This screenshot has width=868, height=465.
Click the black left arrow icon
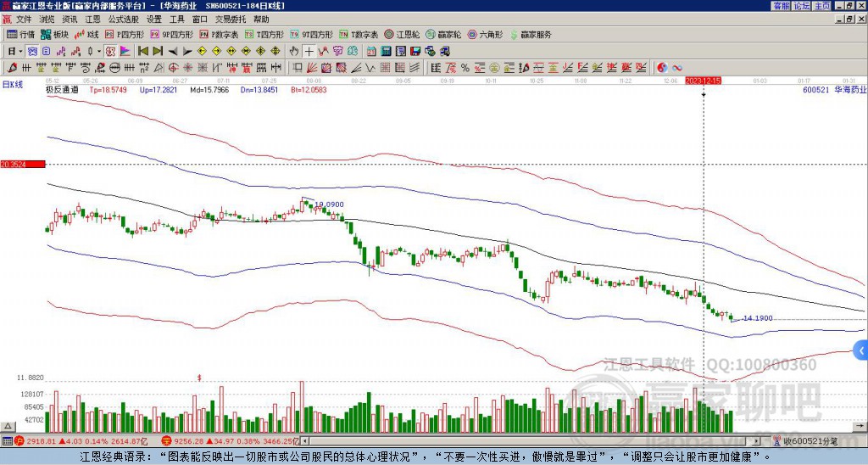point(173,52)
